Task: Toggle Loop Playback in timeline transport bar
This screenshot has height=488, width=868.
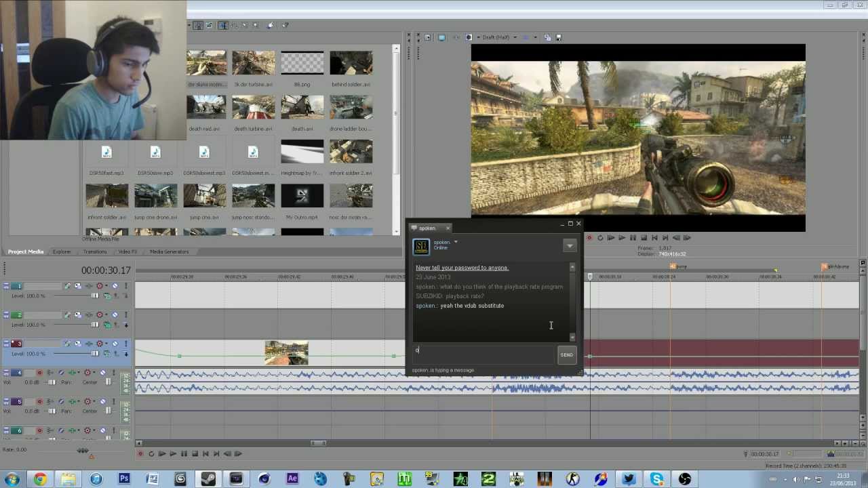Action: coord(151,453)
